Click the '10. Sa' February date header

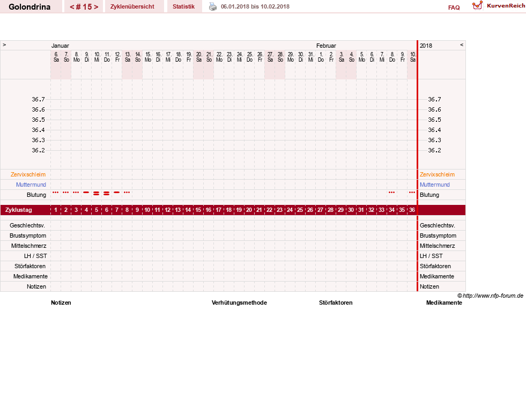point(413,57)
